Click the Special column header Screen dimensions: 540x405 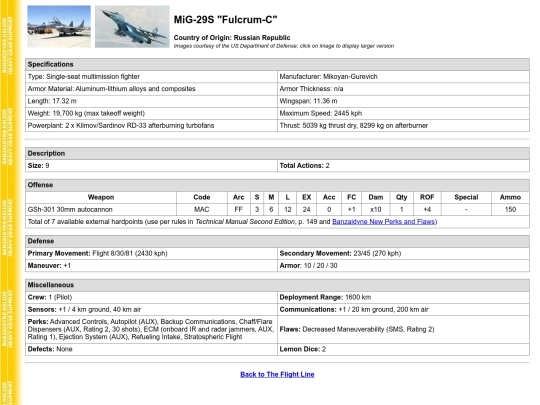(466, 197)
